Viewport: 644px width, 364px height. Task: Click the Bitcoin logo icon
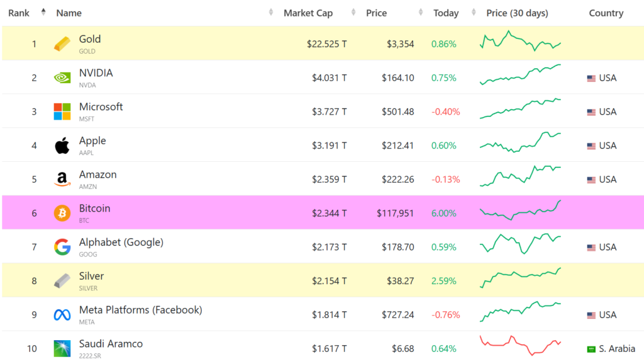pyautogui.click(x=62, y=213)
